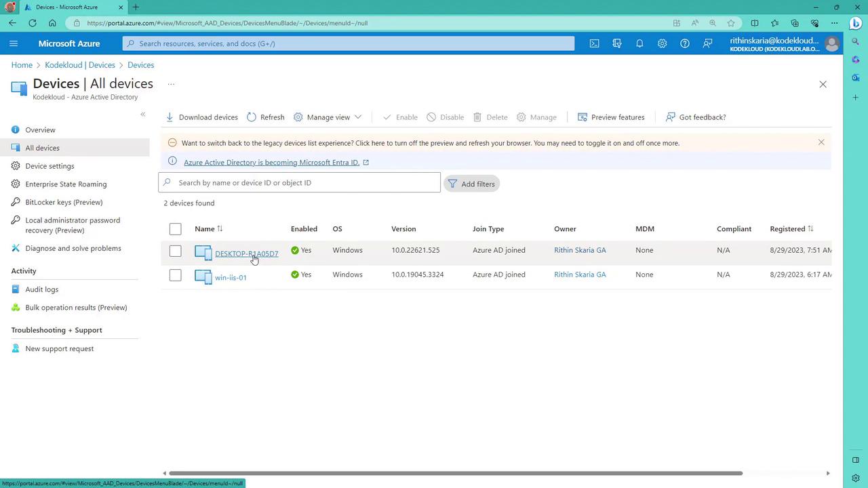Click the horizontal scrollbar below table
The image size is (868, 488).
pyautogui.click(x=454, y=473)
